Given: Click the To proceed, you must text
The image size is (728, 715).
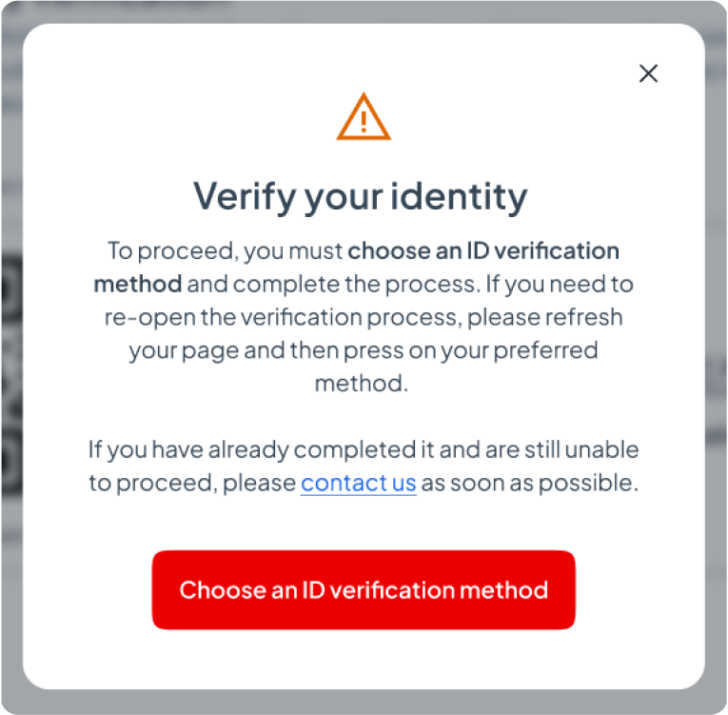Looking at the screenshot, I should click(226, 251).
